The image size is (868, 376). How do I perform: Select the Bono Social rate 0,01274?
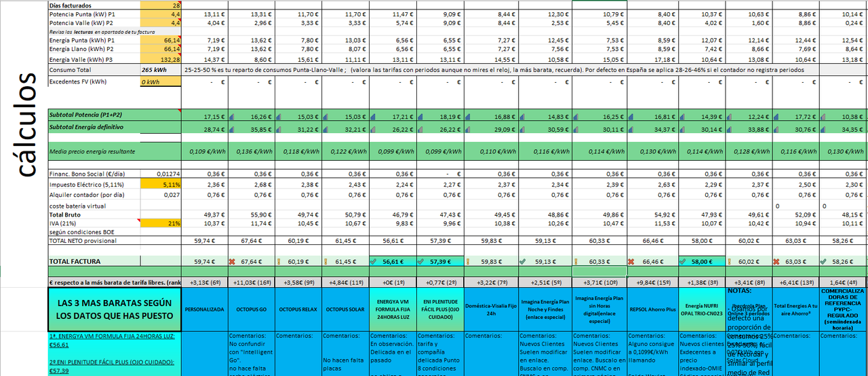pyautogui.click(x=161, y=174)
